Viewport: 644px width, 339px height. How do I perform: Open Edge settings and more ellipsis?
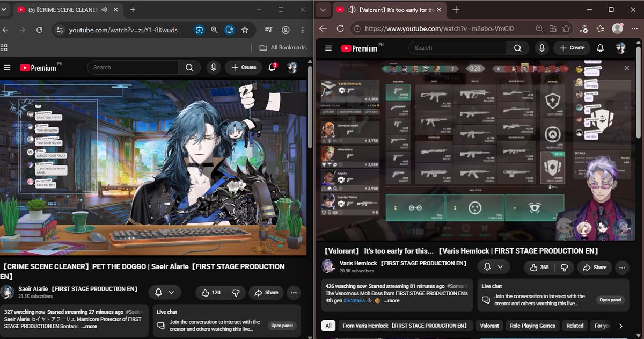pos(634,28)
